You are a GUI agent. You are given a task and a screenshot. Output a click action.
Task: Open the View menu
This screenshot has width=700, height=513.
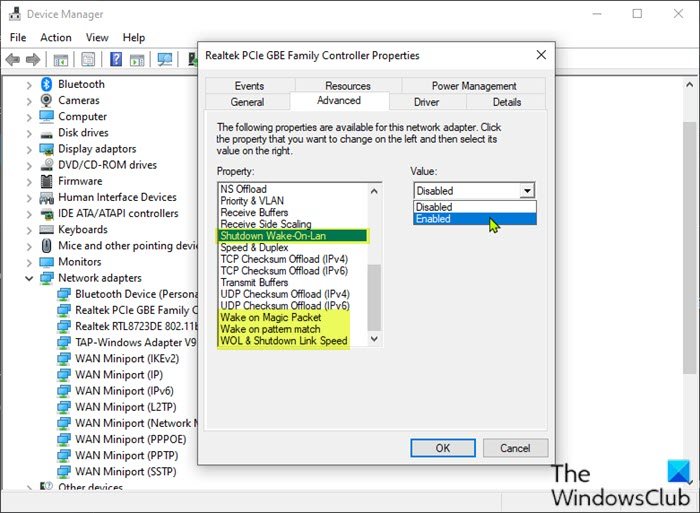[97, 38]
